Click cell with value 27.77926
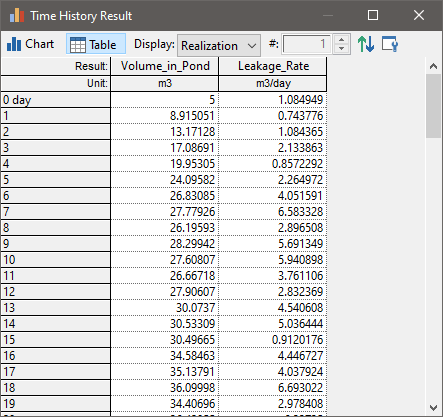The image size is (443, 417). (165, 212)
